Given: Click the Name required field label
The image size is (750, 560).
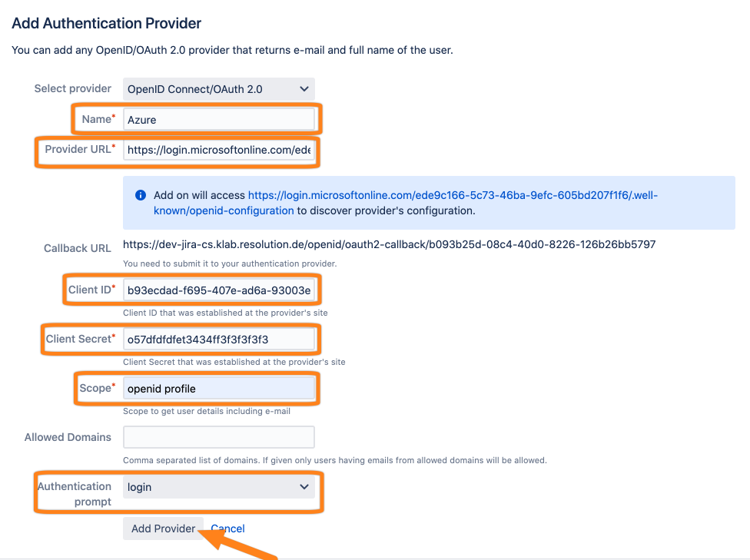Looking at the screenshot, I should point(98,119).
